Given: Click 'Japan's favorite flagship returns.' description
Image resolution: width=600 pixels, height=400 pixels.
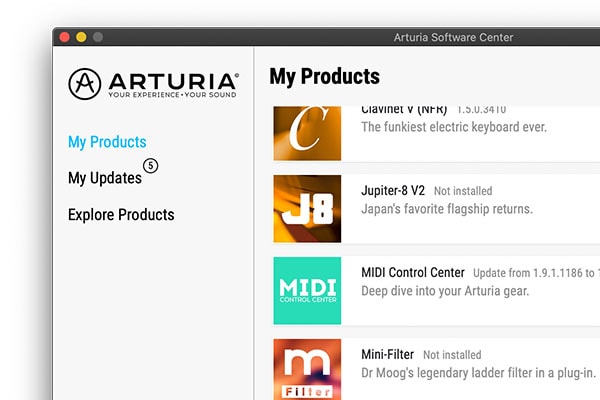Looking at the screenshot, I should pos(447,209).
